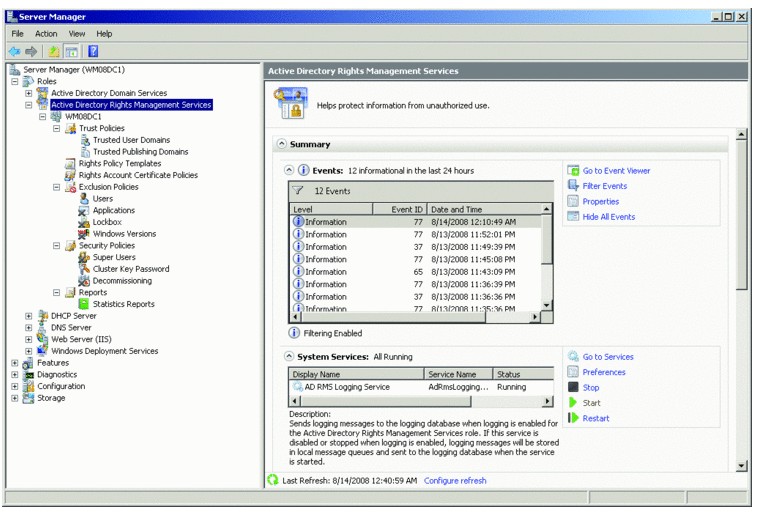This screenshot has width=760, height=513.
Task: Select the Diagnostics tree item
Action: (57, 375)
